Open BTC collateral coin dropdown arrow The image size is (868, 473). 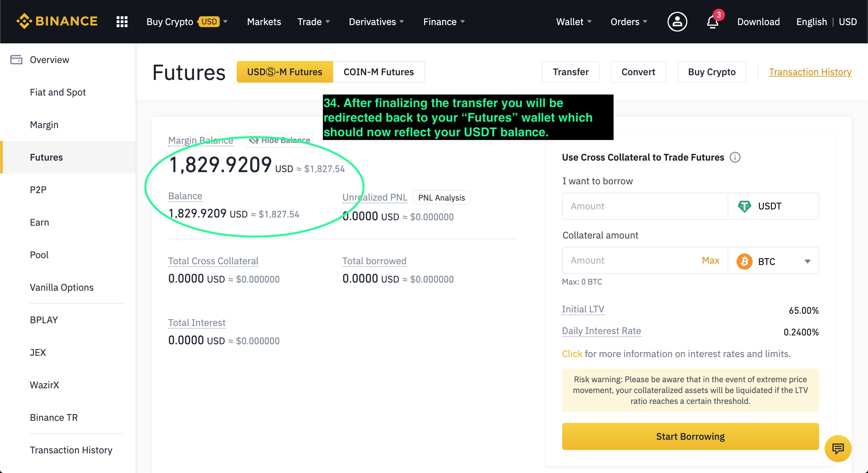pyautogui.click(x=808, y=261)
